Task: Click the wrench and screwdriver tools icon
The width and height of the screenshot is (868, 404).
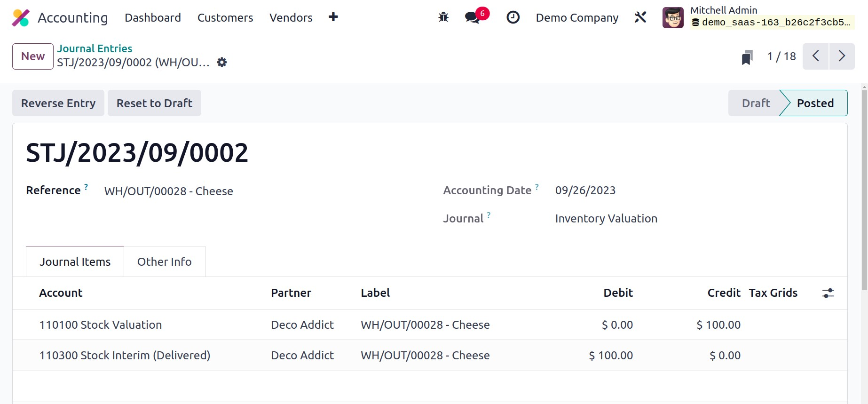Action: coord(640,18)
